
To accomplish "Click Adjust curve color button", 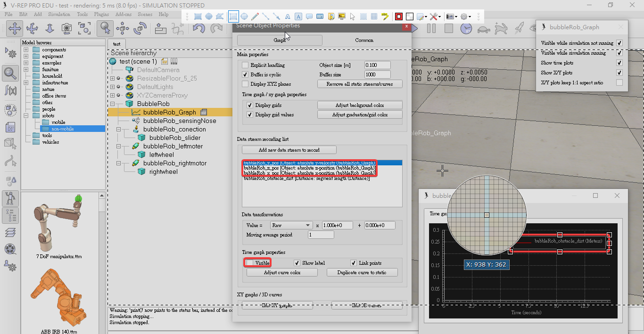I will coord(282,272).
